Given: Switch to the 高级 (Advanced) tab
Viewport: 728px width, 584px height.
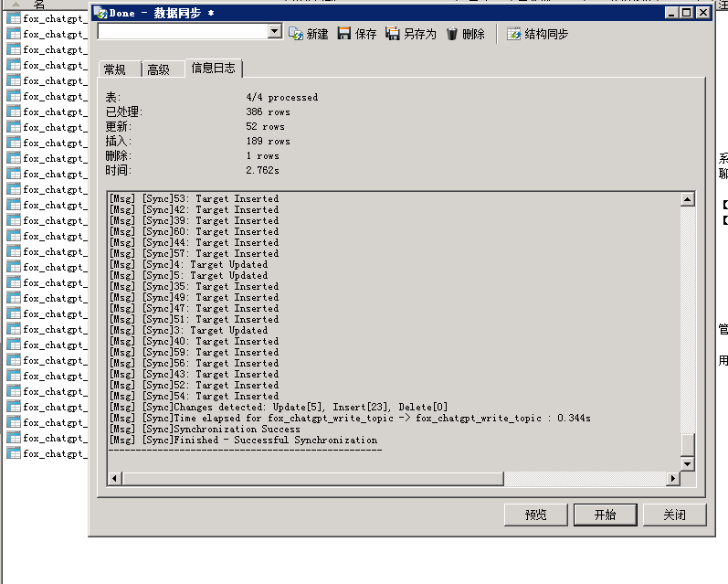Looking at the screenshot, I should point(159,69).
